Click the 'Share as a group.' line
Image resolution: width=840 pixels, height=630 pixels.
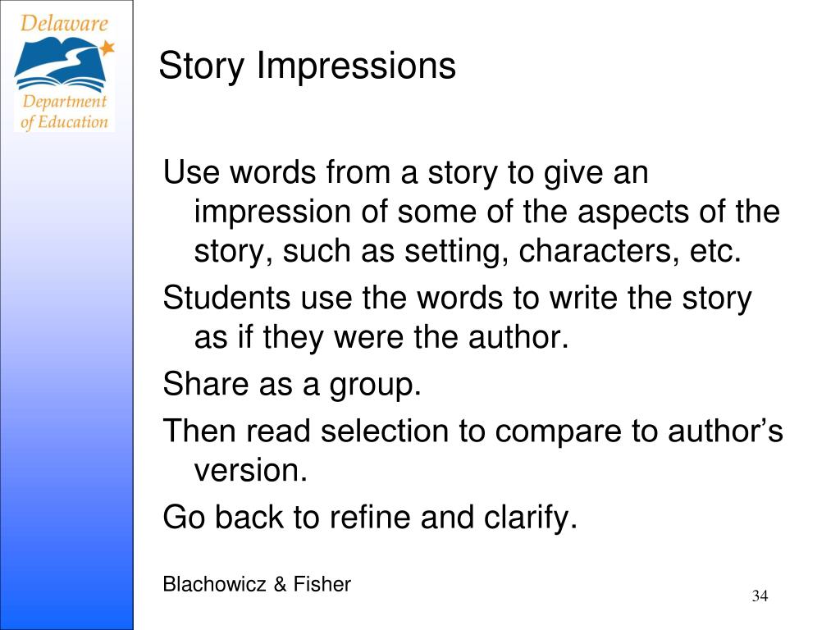point(292,385)
